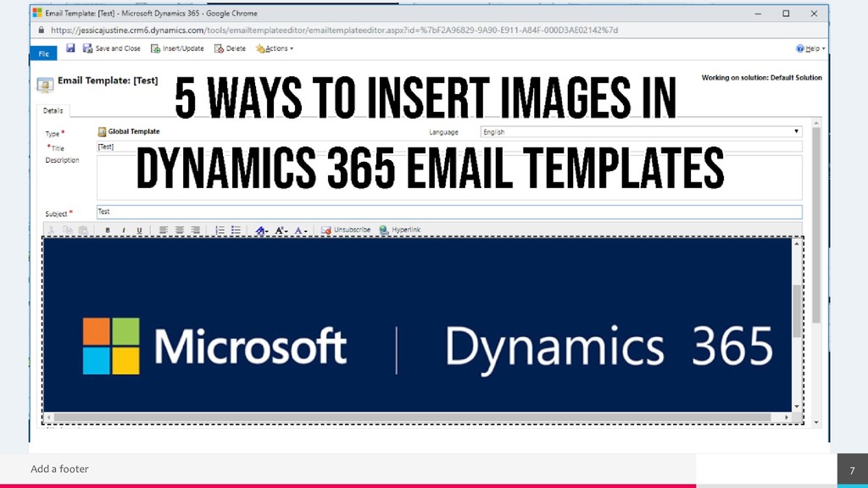
Task: Click the Description label
Action: point(62,160)
